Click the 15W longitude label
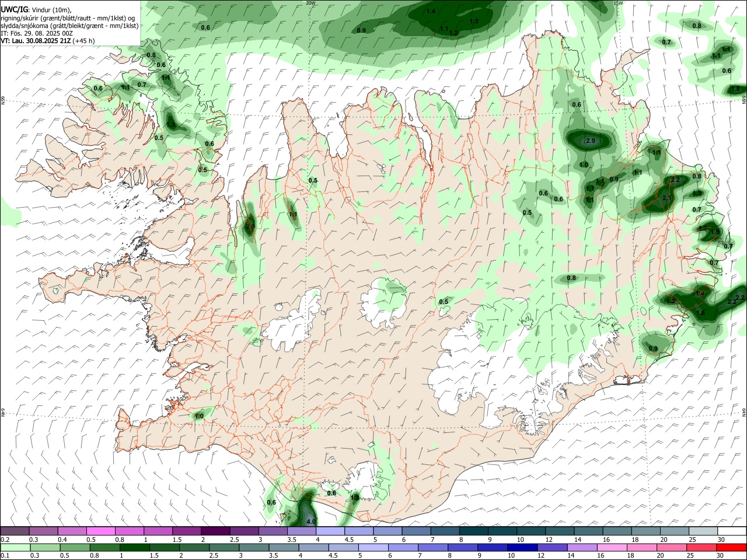Screen dimensions: 747x560 (618, 3)
